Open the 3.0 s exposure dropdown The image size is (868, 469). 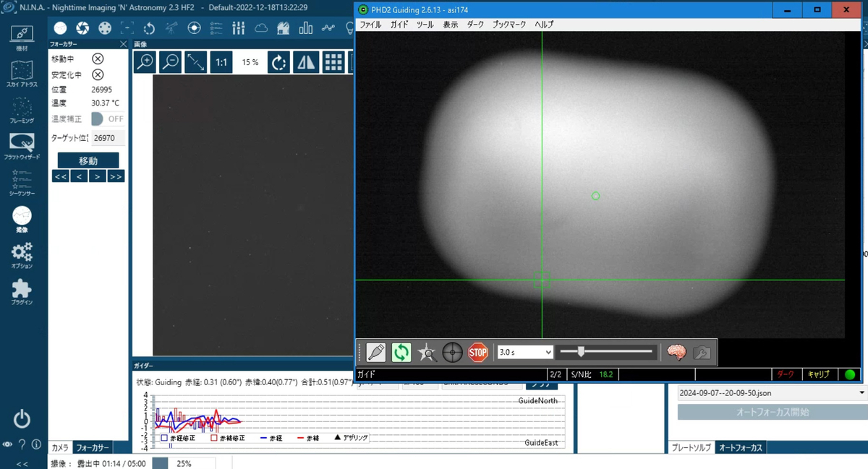tap(525, 352)
